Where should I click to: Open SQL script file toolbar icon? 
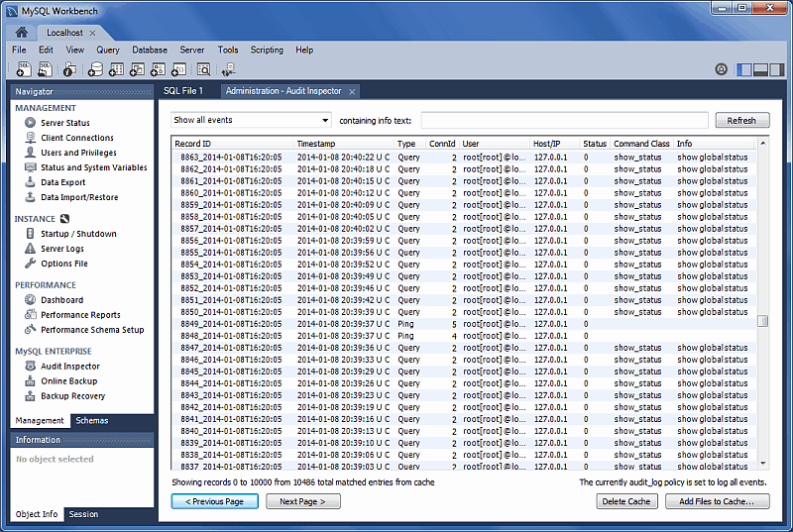click(x=45, y=69)
